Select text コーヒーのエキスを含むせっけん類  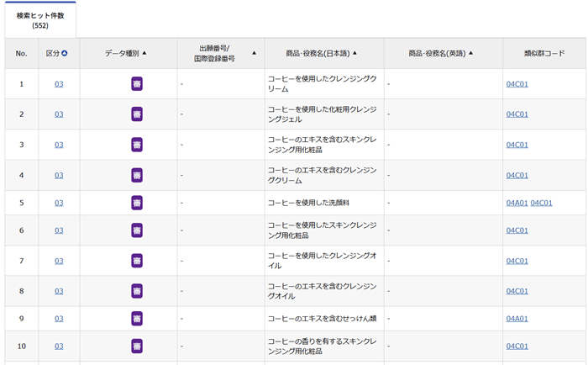coord(322,319)
